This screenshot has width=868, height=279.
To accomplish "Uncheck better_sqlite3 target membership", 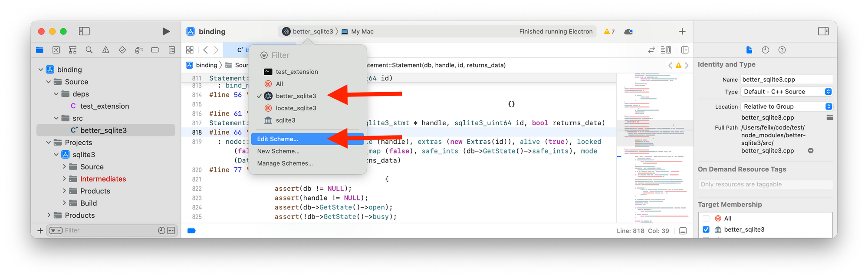I will pyautogui.click(x=706, y=229).
